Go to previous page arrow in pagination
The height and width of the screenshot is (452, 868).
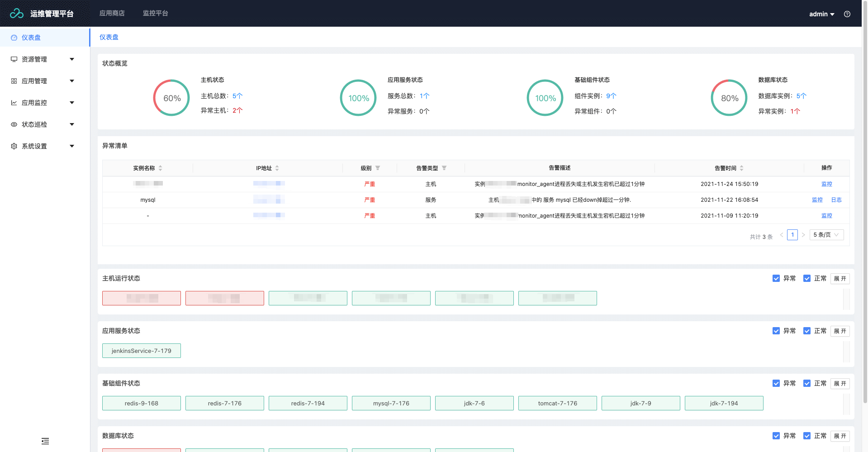tap(781, 235)
